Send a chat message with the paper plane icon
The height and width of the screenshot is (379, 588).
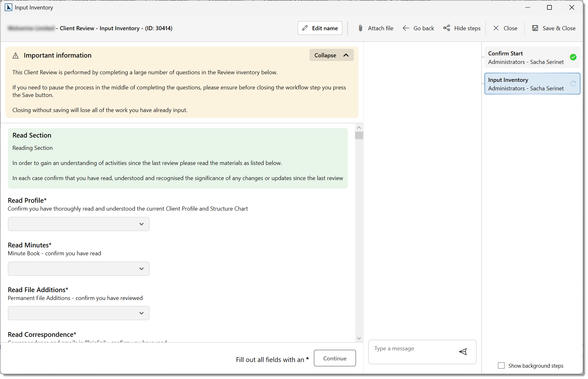point(463,352)
